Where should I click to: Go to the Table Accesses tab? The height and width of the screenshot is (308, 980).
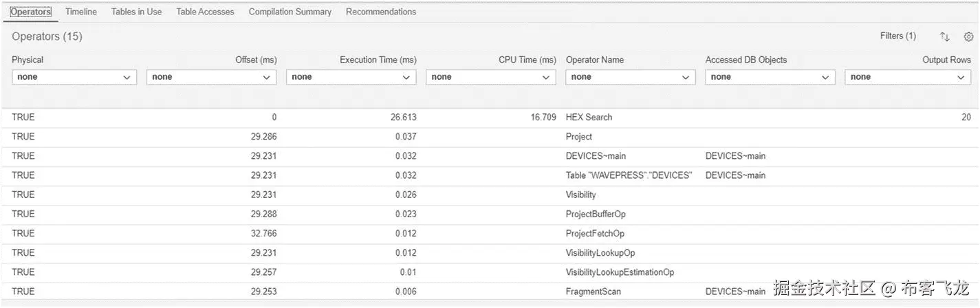coord(205,12)
